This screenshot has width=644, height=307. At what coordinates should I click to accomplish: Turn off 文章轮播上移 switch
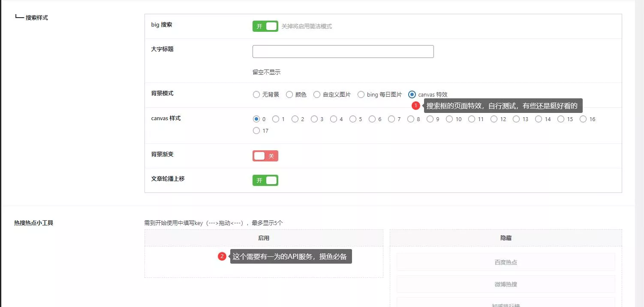coord(265,180)
